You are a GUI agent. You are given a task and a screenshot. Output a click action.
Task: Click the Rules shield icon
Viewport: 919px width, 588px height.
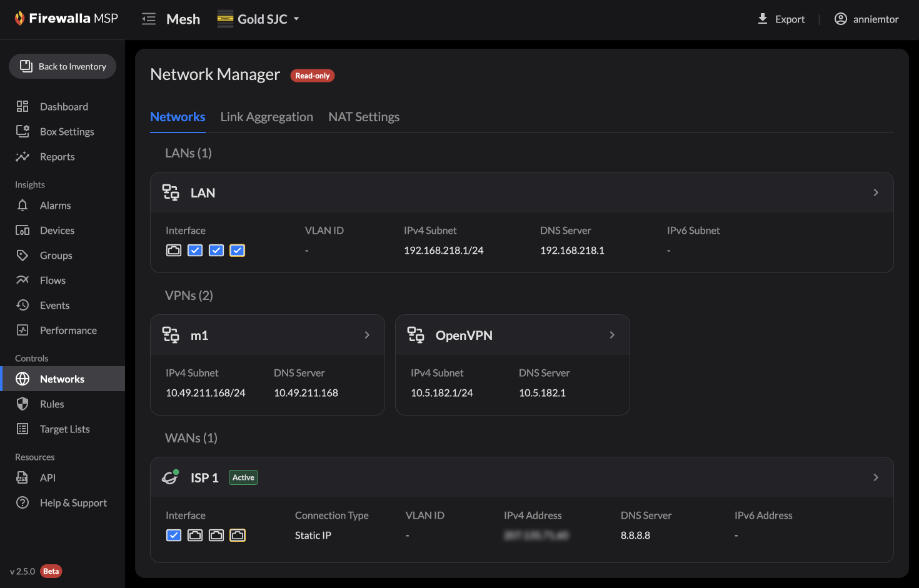pos(23,404)
